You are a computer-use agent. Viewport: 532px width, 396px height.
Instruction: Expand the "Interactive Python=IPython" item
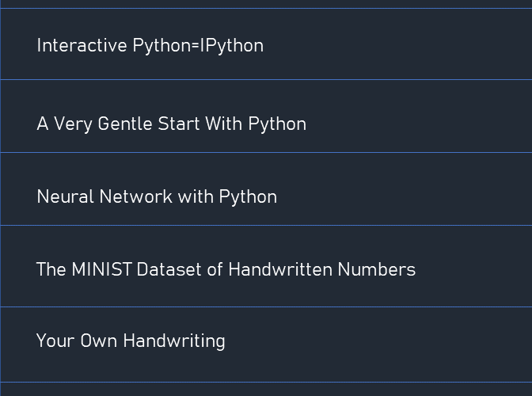point(150,45)
